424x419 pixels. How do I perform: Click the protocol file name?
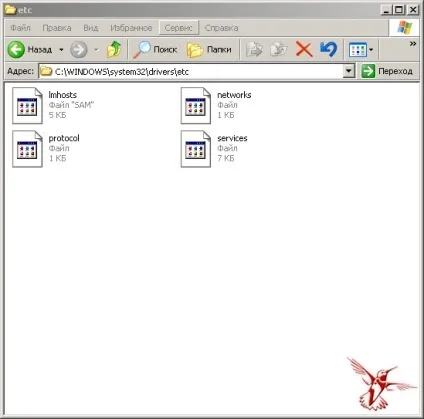[x=64, y=138]
